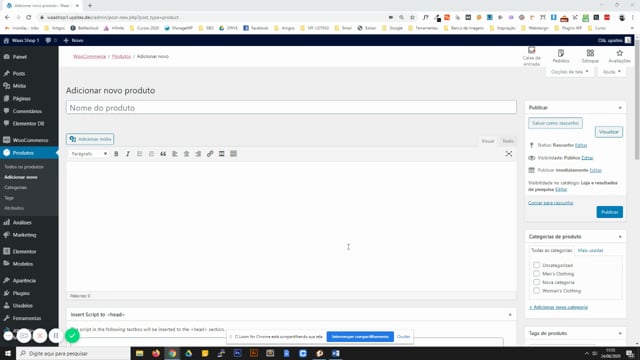
Task: Open the Avaliações star icon
Action: (x=620, y=56)
